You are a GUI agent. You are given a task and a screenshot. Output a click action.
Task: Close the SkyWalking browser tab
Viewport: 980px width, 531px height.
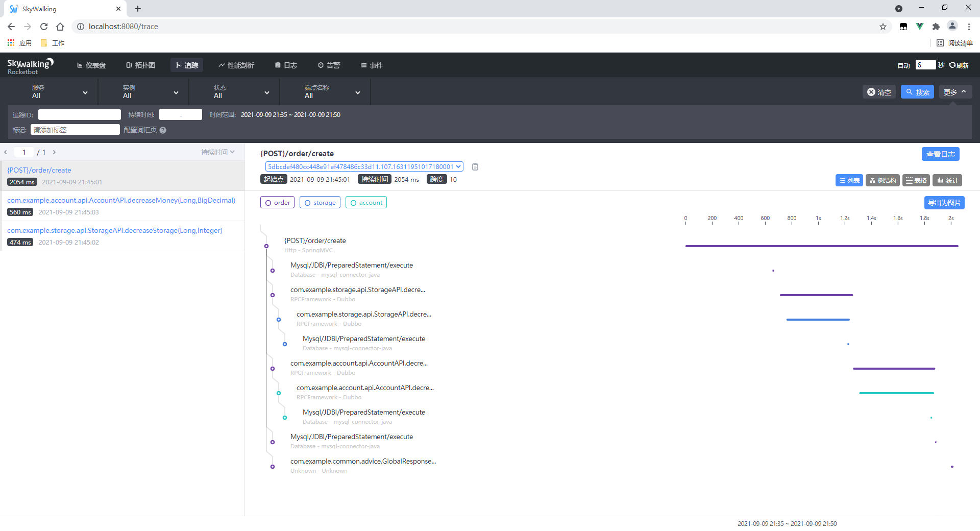click(x=118, y=9)
